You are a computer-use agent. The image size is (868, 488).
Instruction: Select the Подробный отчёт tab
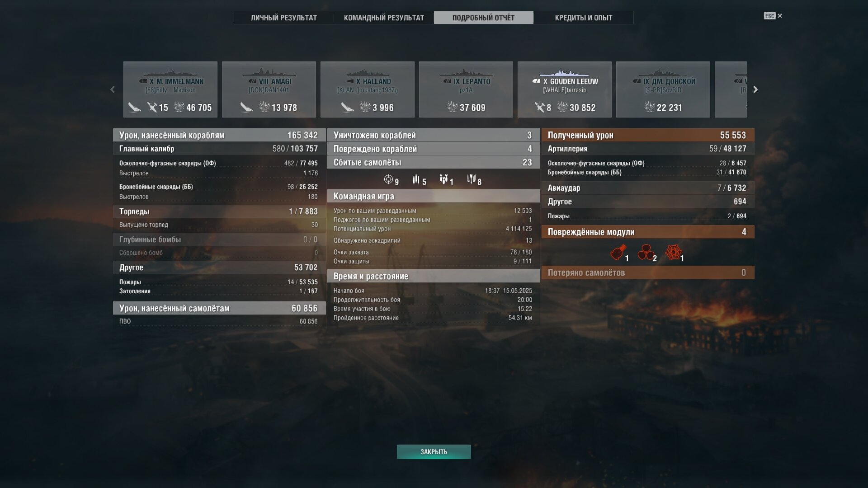coord(483,18)
